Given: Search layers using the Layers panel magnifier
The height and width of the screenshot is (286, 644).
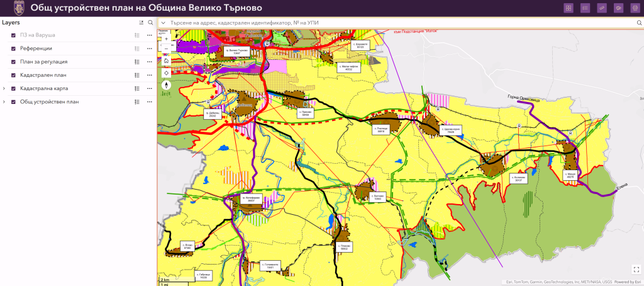Looking at the screenshot, I should 150,23.
